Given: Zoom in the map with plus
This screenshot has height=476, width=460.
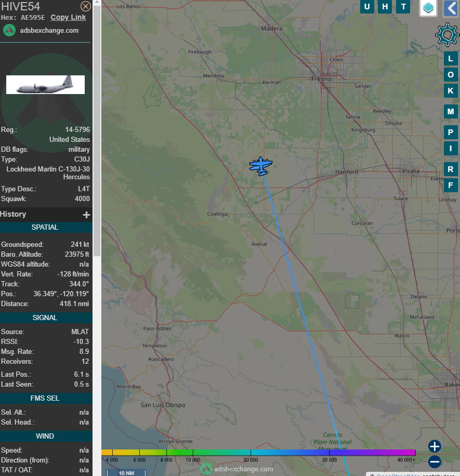Looking at the screenshot, I should [x=435, y=446].
